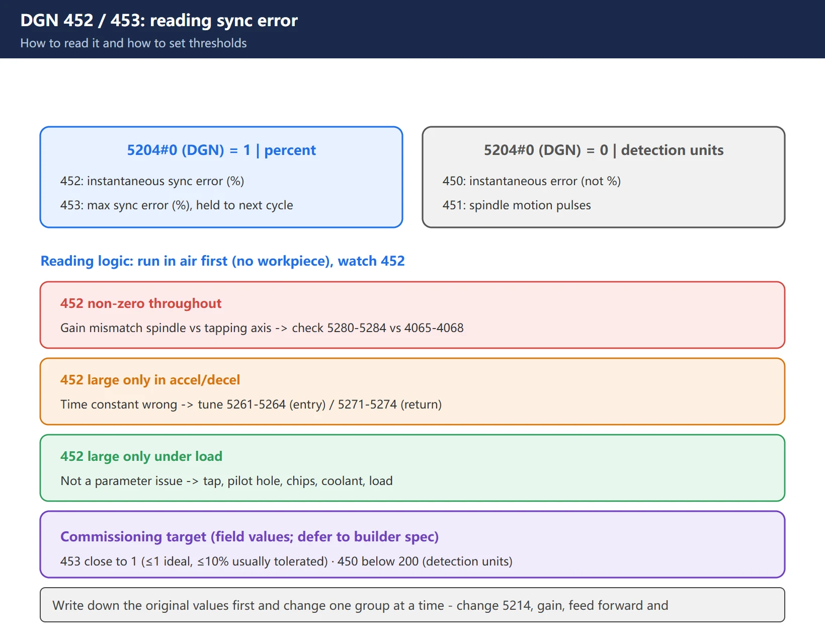
Task: Select the red heading "452 non-zero throughout"
Action: (x=141, y=303)
